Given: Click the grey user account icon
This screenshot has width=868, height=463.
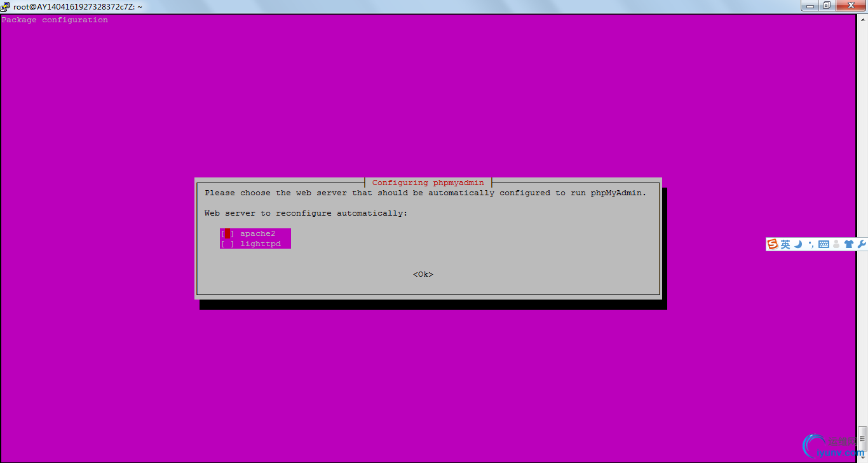Looking at the screenshot, I should [x=836, y=244].
